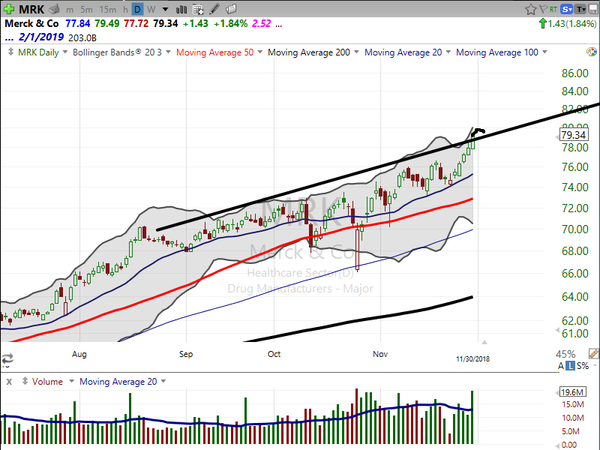The width and height of the screenshot is (600, 450).
Task: Click the printer icon next to MRK
Action: coord(55,9)
